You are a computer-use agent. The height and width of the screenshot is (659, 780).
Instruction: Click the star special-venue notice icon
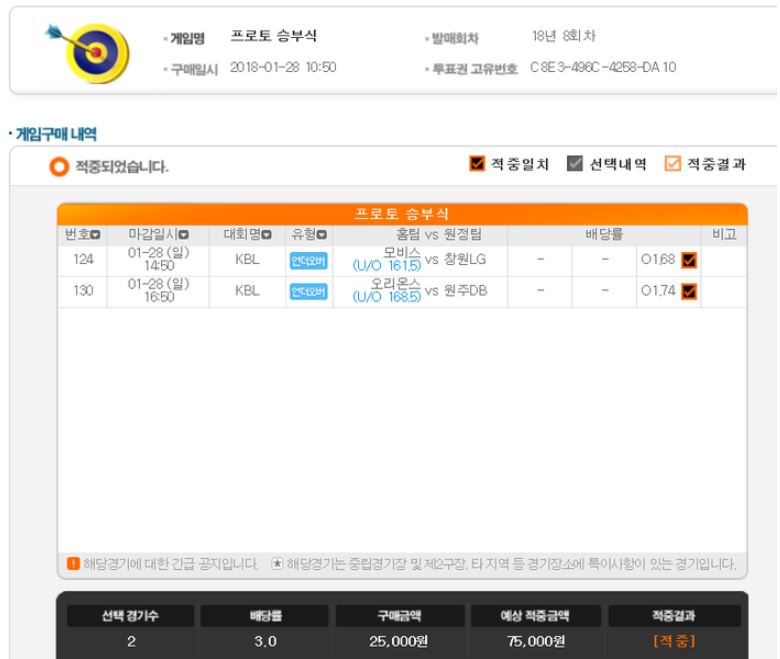pyautogui.click(x=277, y=564)
